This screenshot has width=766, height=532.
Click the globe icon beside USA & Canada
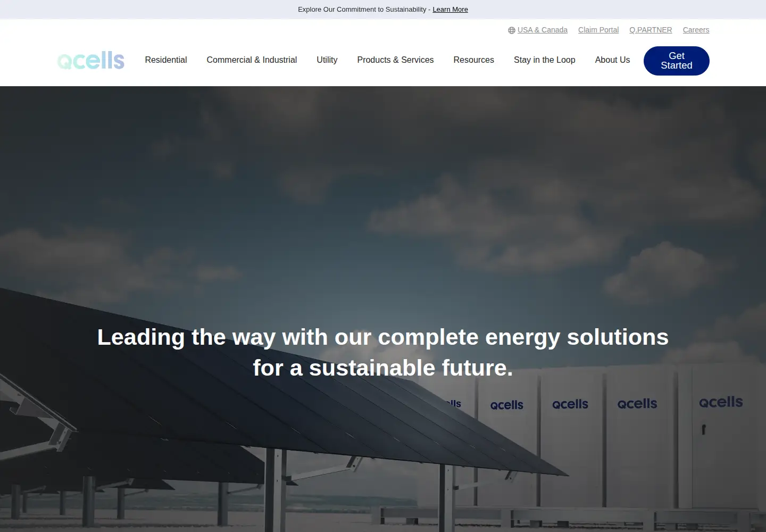(x=512, y=30)
